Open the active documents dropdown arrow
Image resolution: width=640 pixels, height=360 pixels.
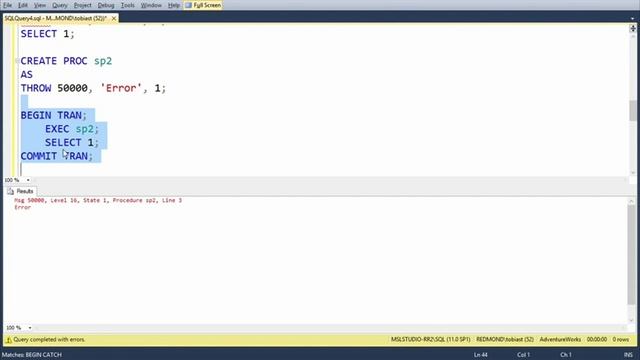632,18
